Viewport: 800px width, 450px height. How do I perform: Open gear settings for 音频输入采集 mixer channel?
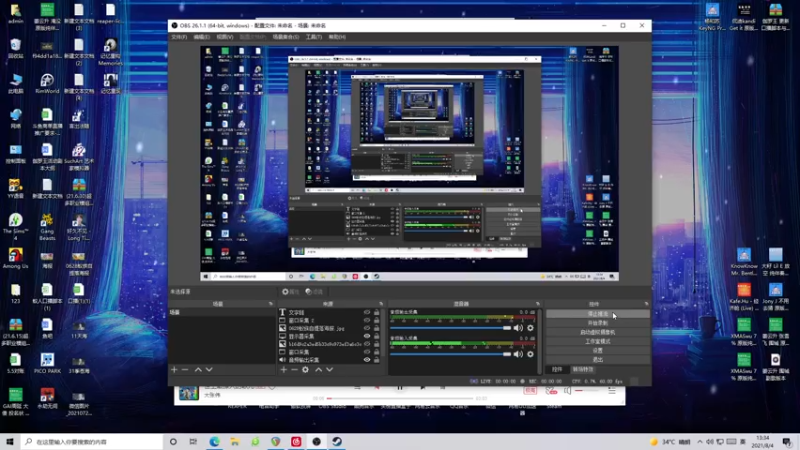pos(531,354)
